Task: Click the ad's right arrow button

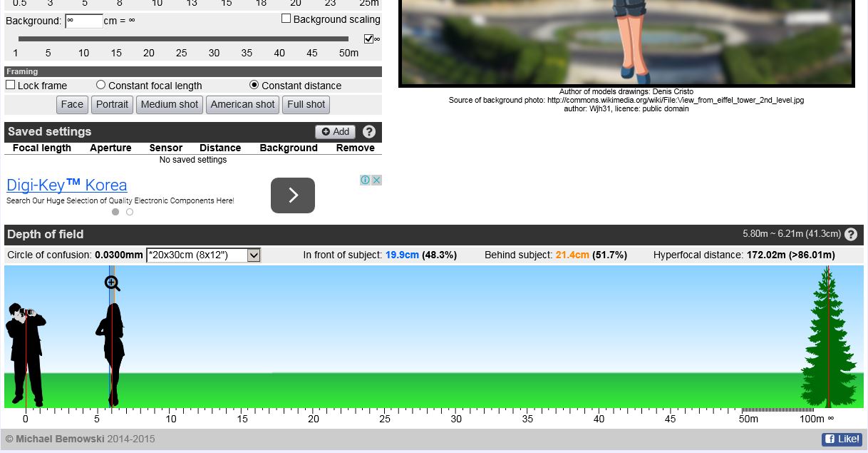Action: click(x=292, y=195)
